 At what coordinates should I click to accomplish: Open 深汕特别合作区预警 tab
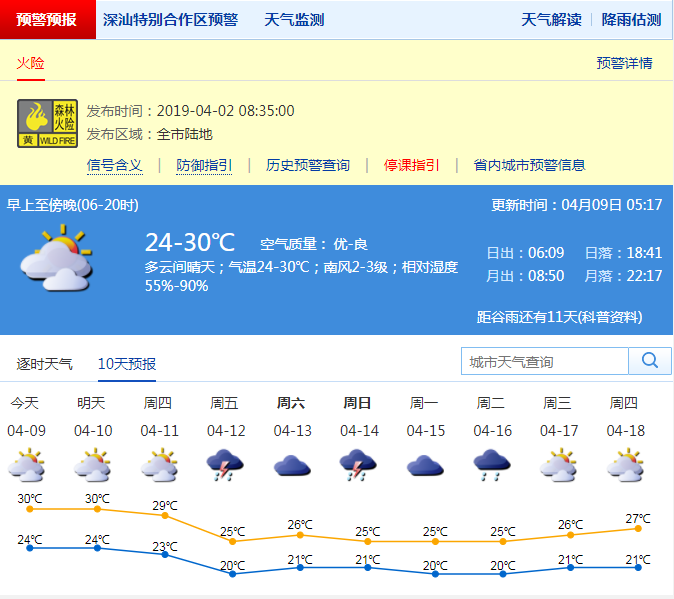pos(170,20)
